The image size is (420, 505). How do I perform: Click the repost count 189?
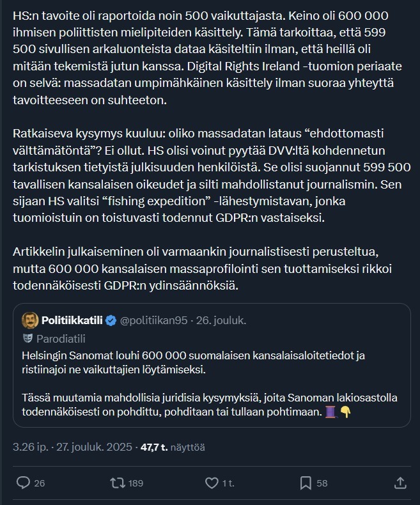click(136, 483)
